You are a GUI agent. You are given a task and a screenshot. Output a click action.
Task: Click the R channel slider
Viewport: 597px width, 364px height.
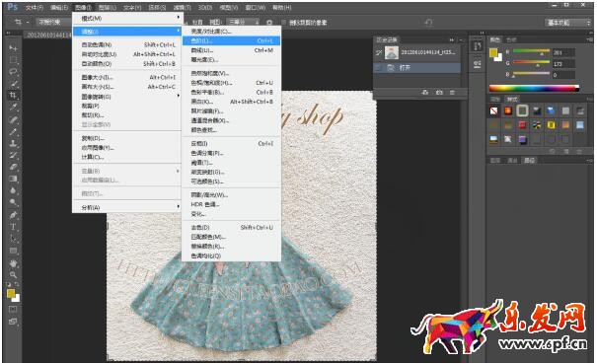coord(531,51)
